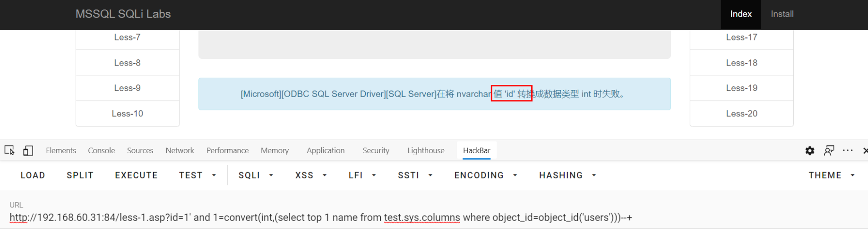Screen dimensions: 868x232
Task: Select the Performance tab
Action: pos(227,150)
